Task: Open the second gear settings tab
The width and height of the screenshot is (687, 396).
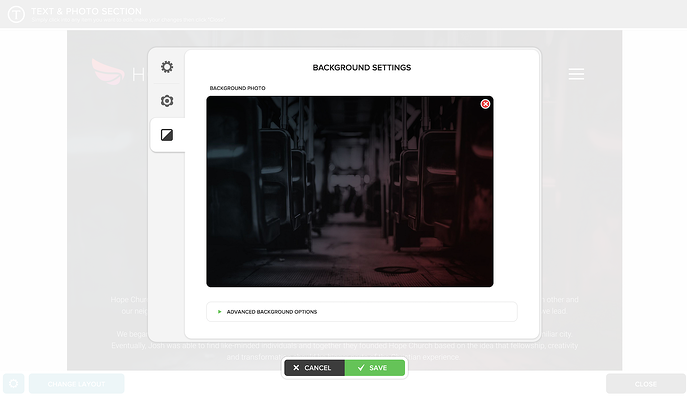Action: tap(166, 101)
